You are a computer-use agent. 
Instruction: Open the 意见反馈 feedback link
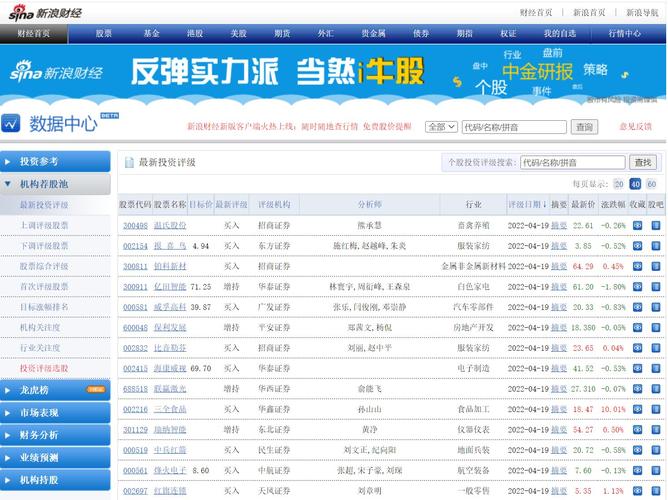[636, 126]
